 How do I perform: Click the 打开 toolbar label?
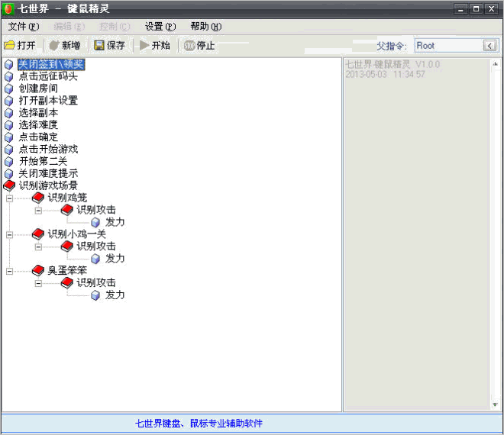click(27, 46)
